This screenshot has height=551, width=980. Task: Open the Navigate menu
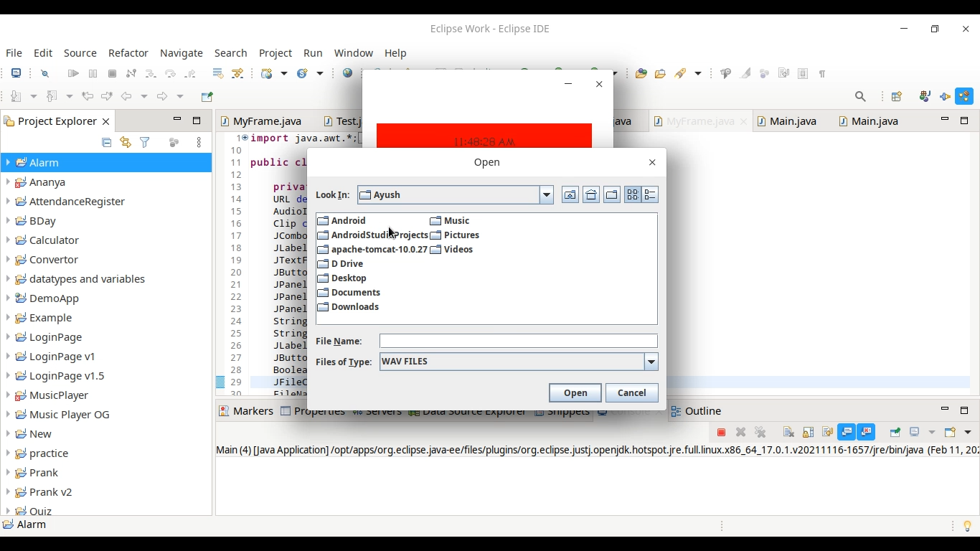pyautogui.click(x=181, y=53)
